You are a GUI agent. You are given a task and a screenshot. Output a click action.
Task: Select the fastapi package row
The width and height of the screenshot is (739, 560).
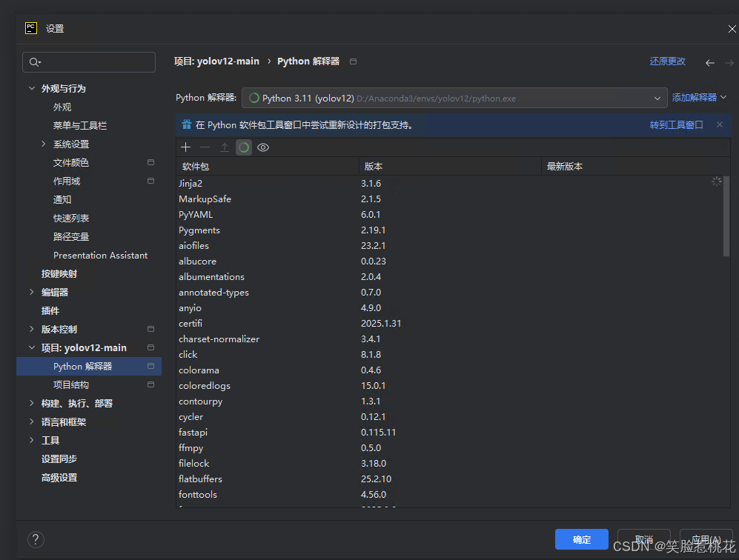(450, 432)
